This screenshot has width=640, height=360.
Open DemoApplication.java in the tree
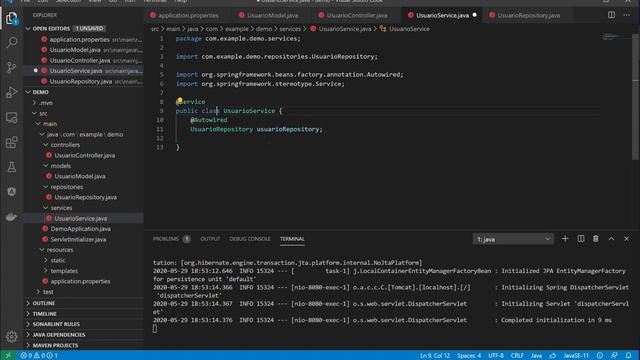(84, 229)
